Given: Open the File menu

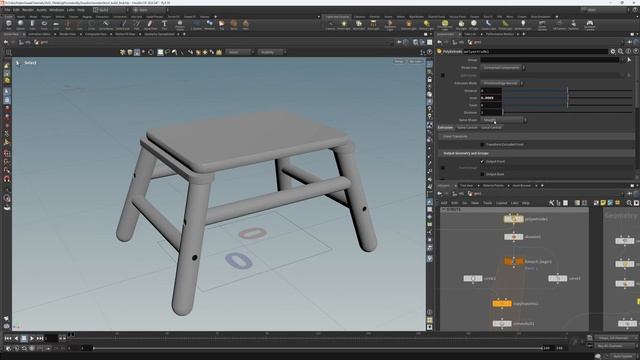Looking at the screenshot, I should coord(7,10).
